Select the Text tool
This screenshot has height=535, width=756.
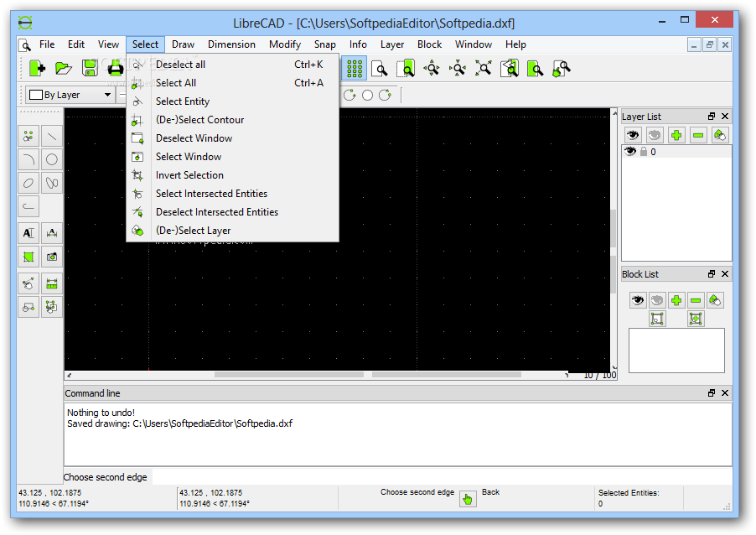(x=28, y=233)
